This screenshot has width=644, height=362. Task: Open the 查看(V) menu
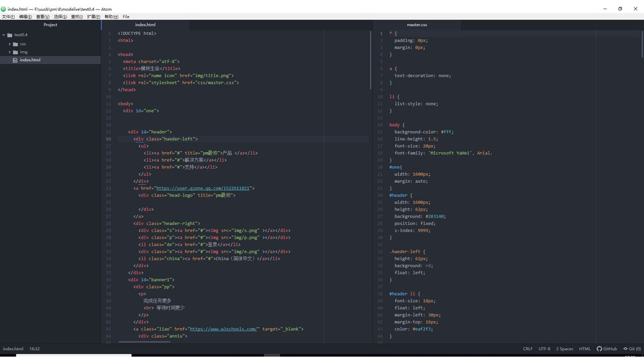pyautogui.click(x=43, y=17)
